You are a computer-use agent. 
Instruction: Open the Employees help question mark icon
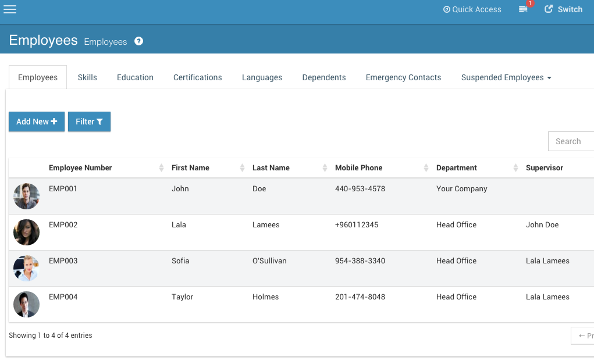tap(138, 41)
